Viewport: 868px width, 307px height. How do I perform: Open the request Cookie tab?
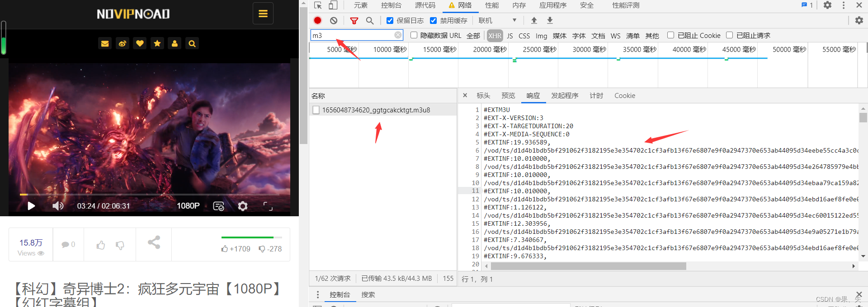(x=625, y=96)
